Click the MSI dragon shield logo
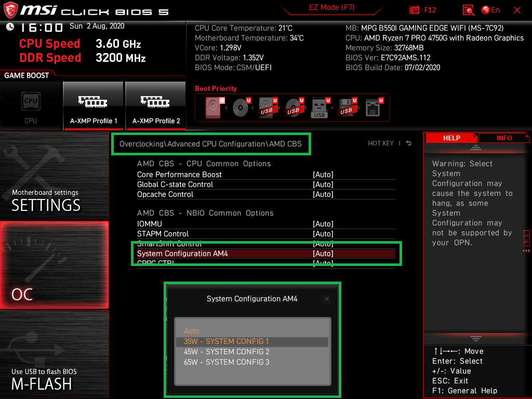Viewport: 532px width, 399px height. point(10,10)
